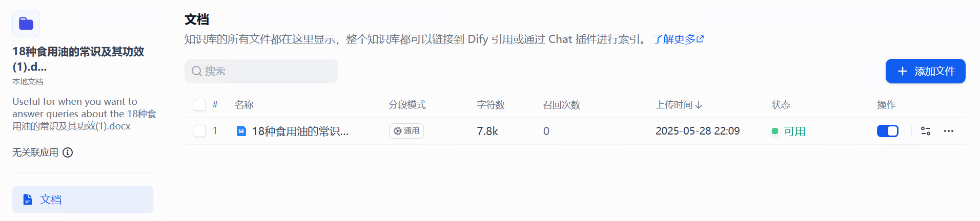Click the 添加文件 button
Screen dimensions: 980x221
pyautogui.click(x=925, y=71)
